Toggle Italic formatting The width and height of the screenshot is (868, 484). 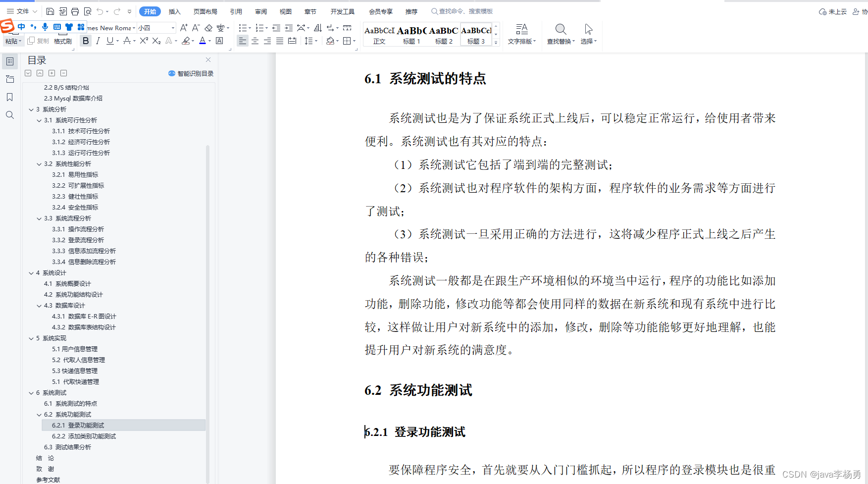pos(98,41)
